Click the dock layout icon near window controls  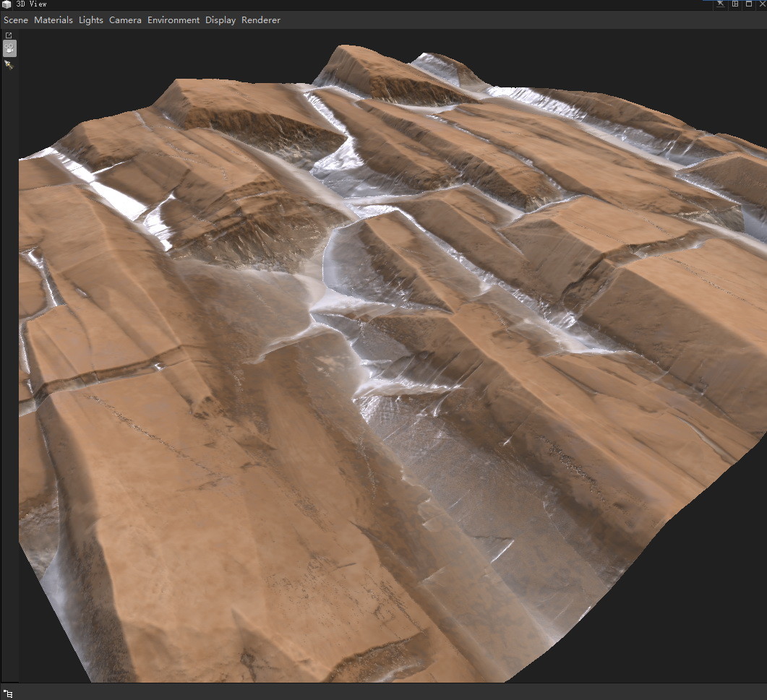click(x=735, y=4)
